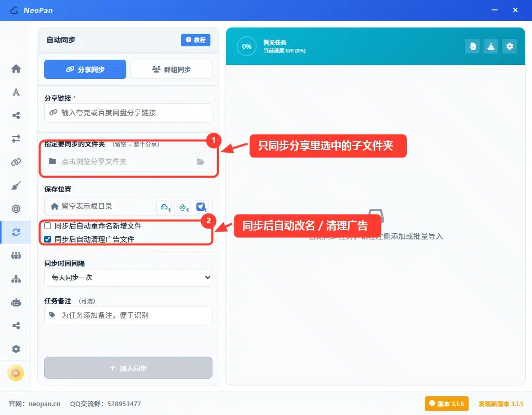This screenshot has width=532, height=415.
Task: Open the target circle sidebar tool
Action: [x=16, y=209]
